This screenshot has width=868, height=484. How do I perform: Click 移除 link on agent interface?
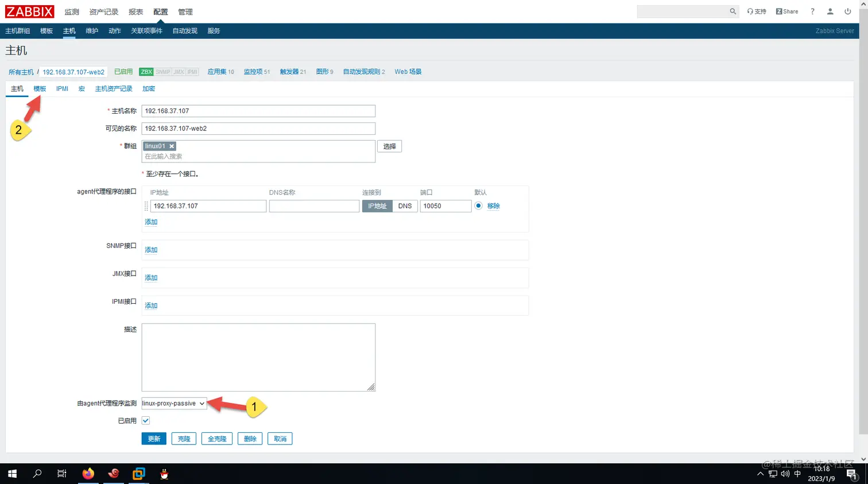click(494, 206)
